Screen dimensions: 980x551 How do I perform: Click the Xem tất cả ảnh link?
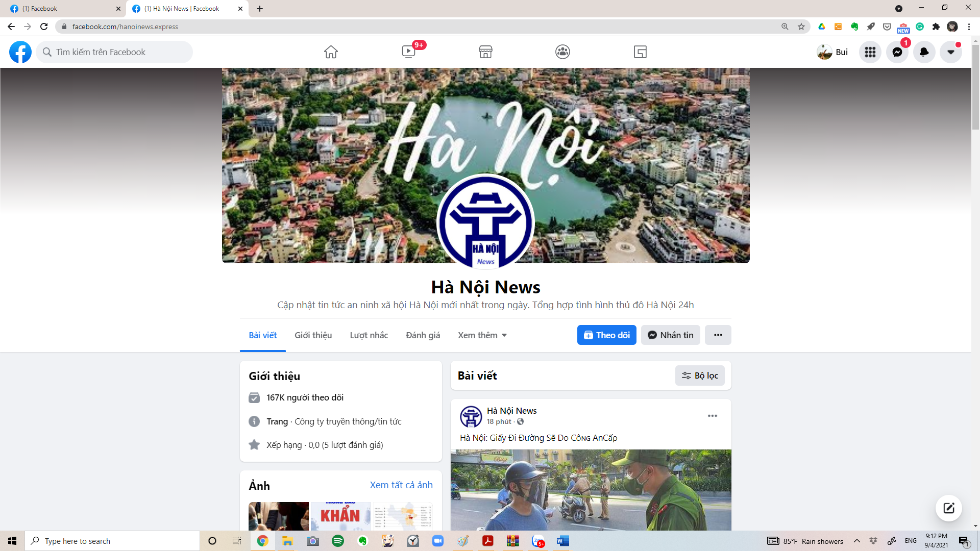401,485
